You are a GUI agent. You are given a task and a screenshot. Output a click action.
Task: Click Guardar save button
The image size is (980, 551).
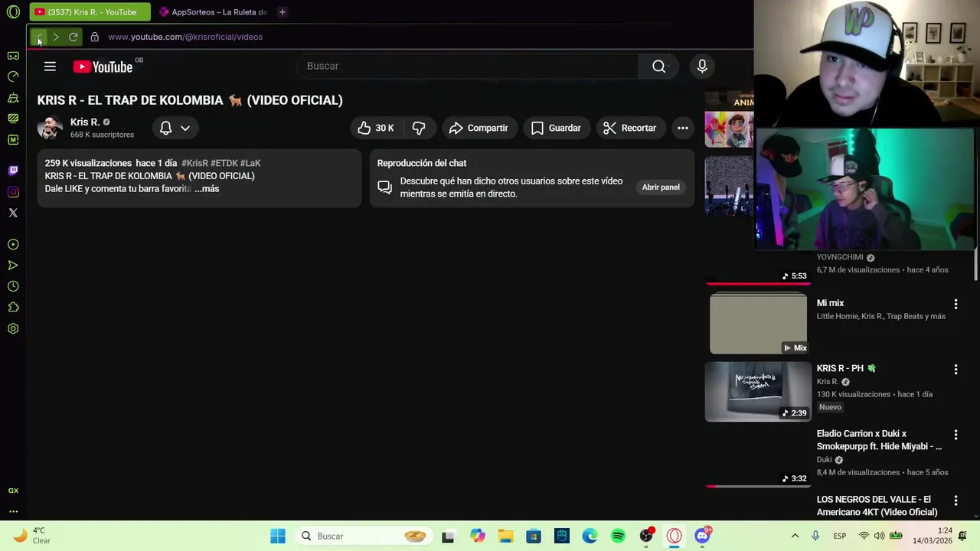556,128
